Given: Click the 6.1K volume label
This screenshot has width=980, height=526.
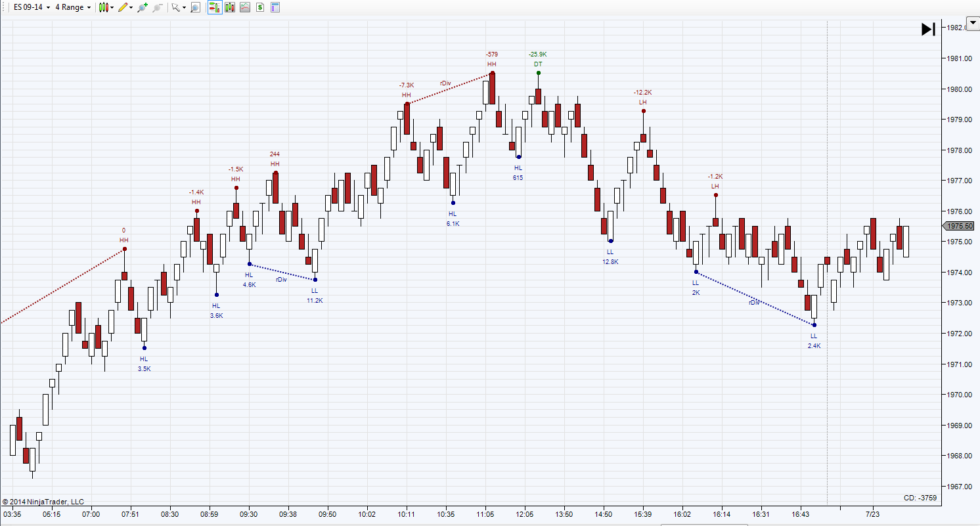Looking at the screenshot, I should 453,223.
